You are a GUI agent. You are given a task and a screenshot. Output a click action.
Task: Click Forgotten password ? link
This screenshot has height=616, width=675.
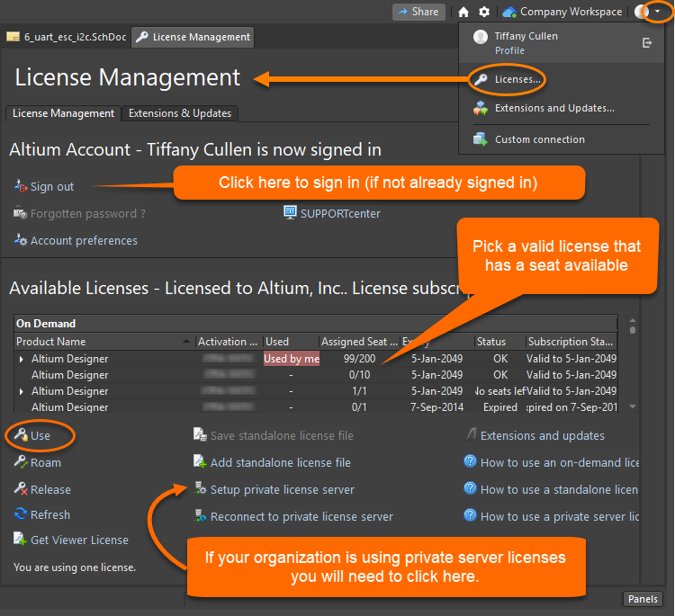(88, 213)
